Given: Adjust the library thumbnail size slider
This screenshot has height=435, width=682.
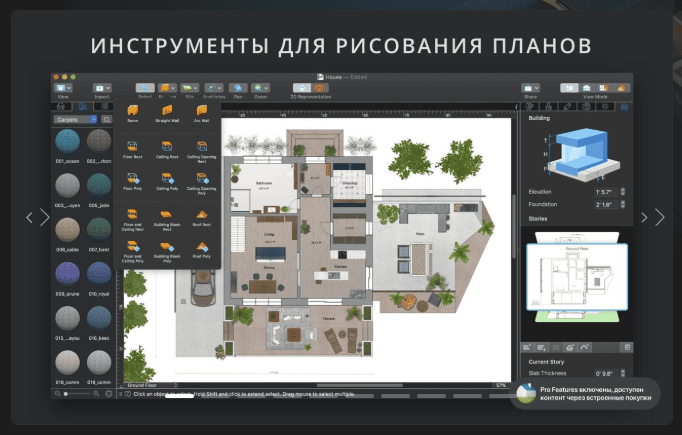Looking at the screenshot, I should (x=77, y=394).
